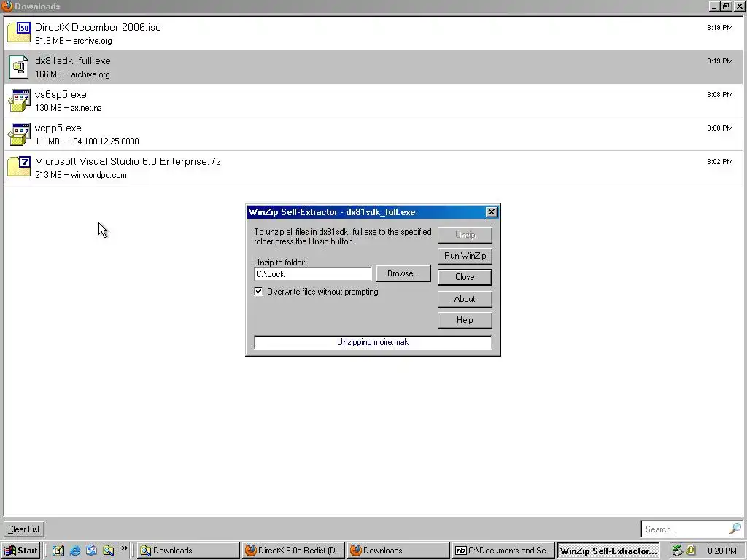This screenshot has height=560, width=747.
Task: Click the Unzipping moire.mak progress bar
Action: (373, 343)
